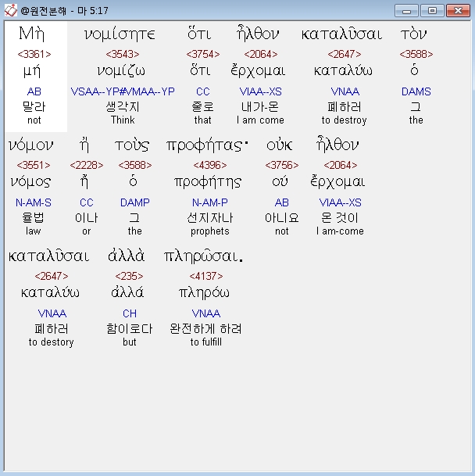Click the Korean gloss 아니요
Screen dimensions: 475x476
pyautogui.click(x=282, y=218)
